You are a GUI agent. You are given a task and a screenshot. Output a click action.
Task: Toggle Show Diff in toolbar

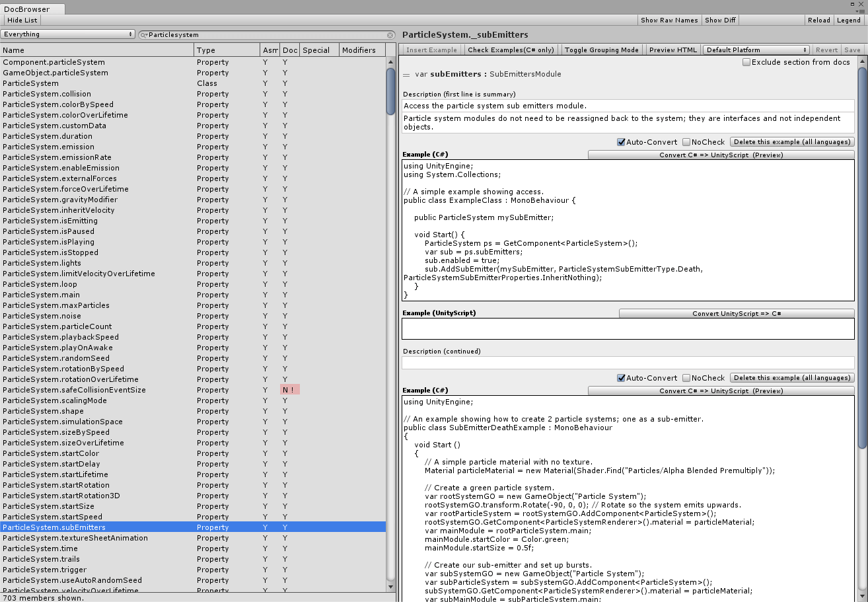tap(720, 20)
